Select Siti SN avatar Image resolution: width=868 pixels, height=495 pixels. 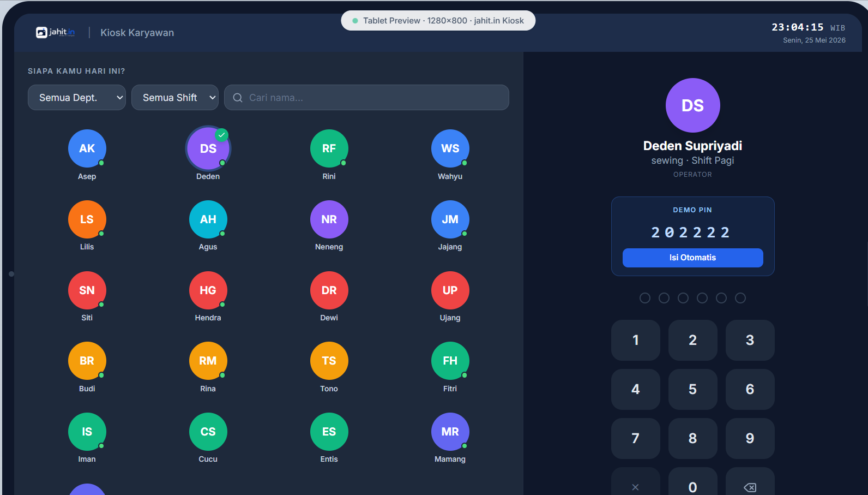pyautogui.click(x=87, y=290)
